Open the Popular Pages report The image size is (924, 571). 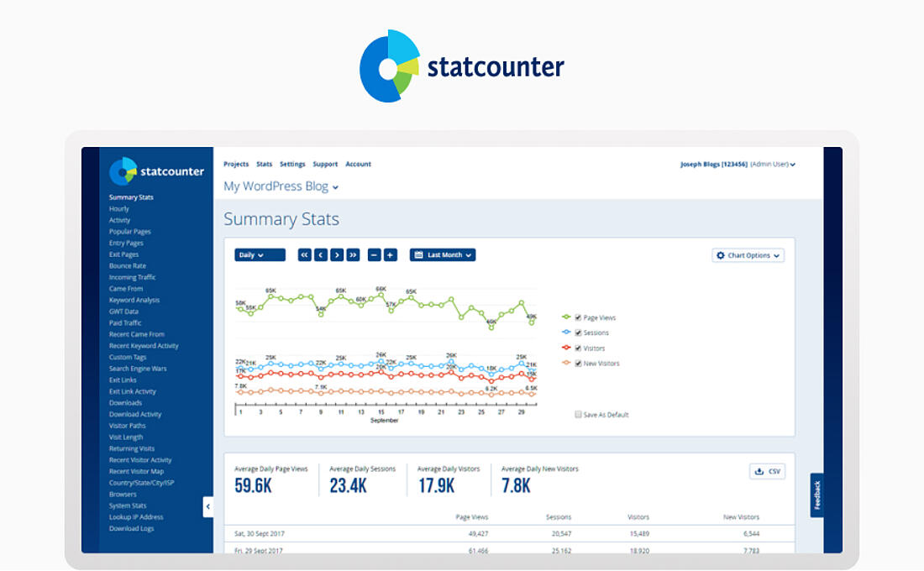[x=129, y=232]
